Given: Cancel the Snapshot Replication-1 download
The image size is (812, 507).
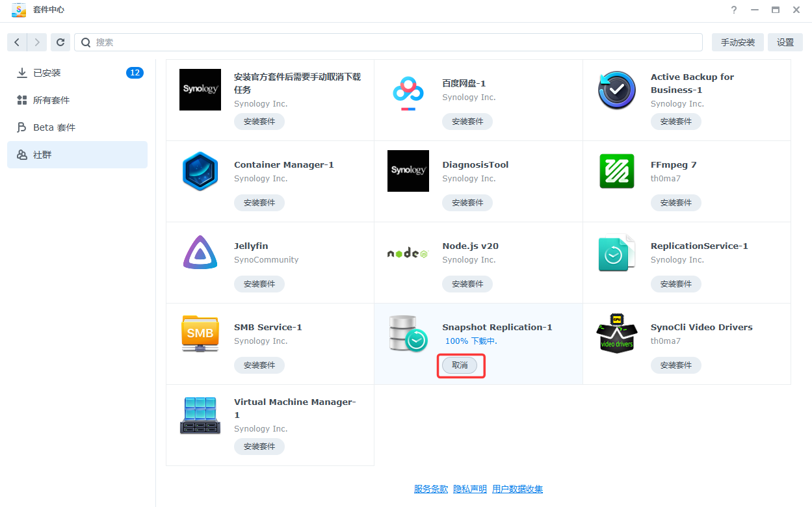Looking at the screenshot, I should pyautogui.click(x=460, y=365).
